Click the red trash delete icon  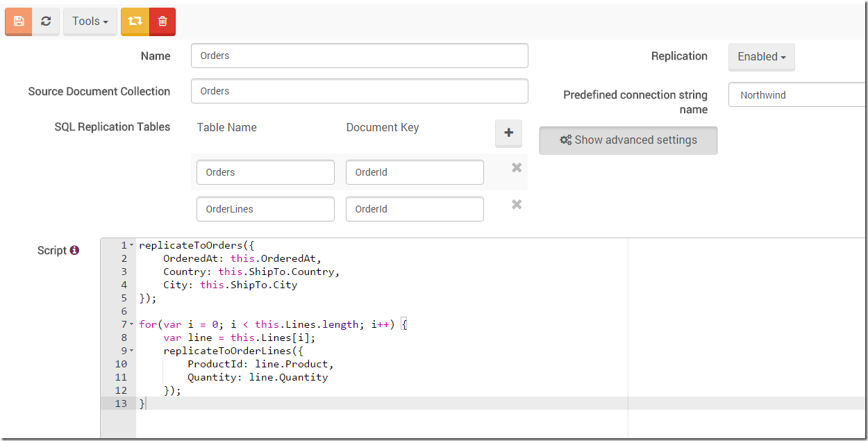pos(162,22)
